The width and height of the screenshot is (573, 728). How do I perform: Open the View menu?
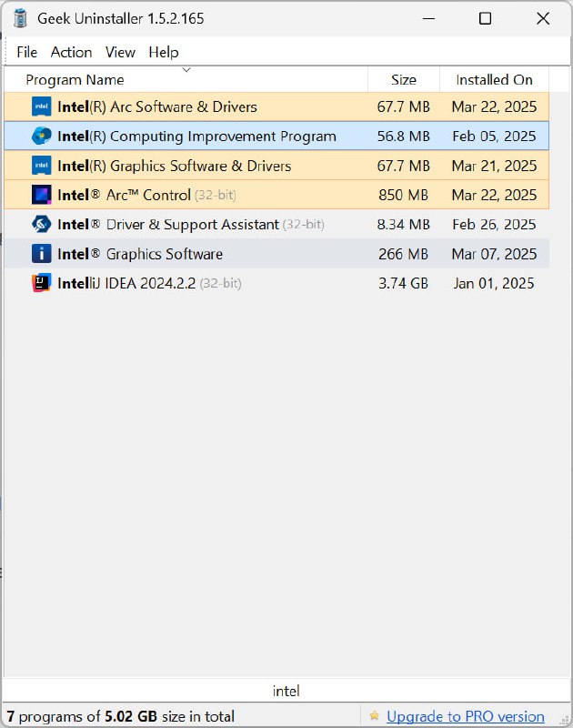pos(120,52)
